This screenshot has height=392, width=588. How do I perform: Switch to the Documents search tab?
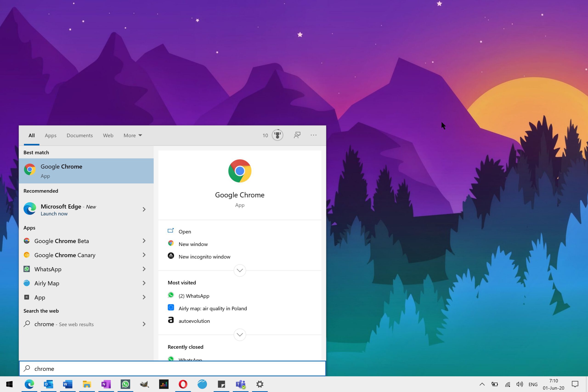pyautogui.click(x=79, y=135)
